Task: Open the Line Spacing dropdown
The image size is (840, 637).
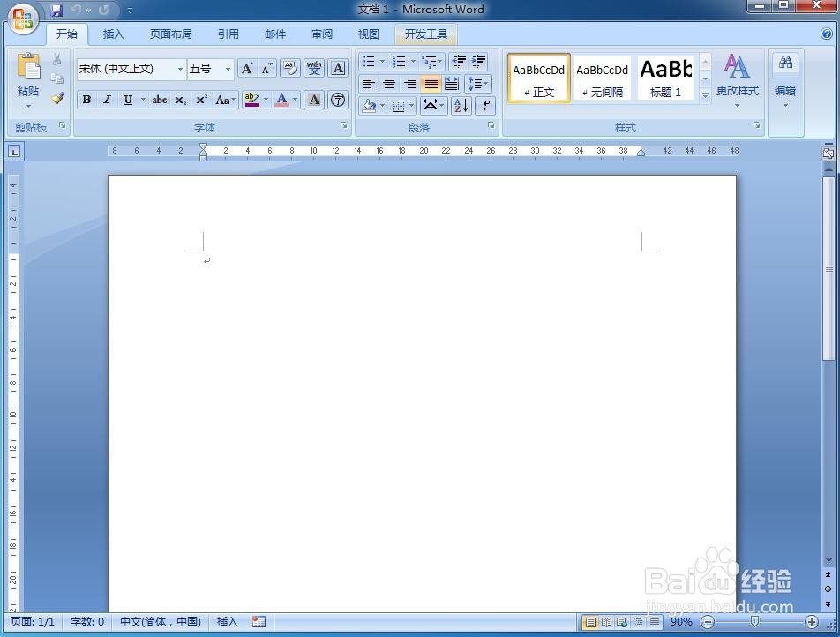Action: pyautogui.click(x=478, y=84)
